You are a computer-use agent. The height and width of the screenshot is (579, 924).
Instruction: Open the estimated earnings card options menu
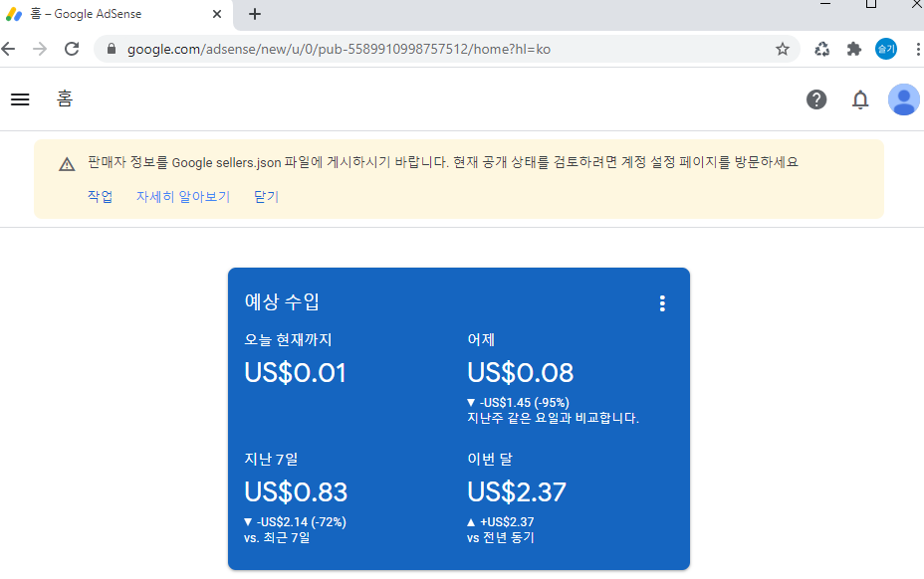point(662,303)
